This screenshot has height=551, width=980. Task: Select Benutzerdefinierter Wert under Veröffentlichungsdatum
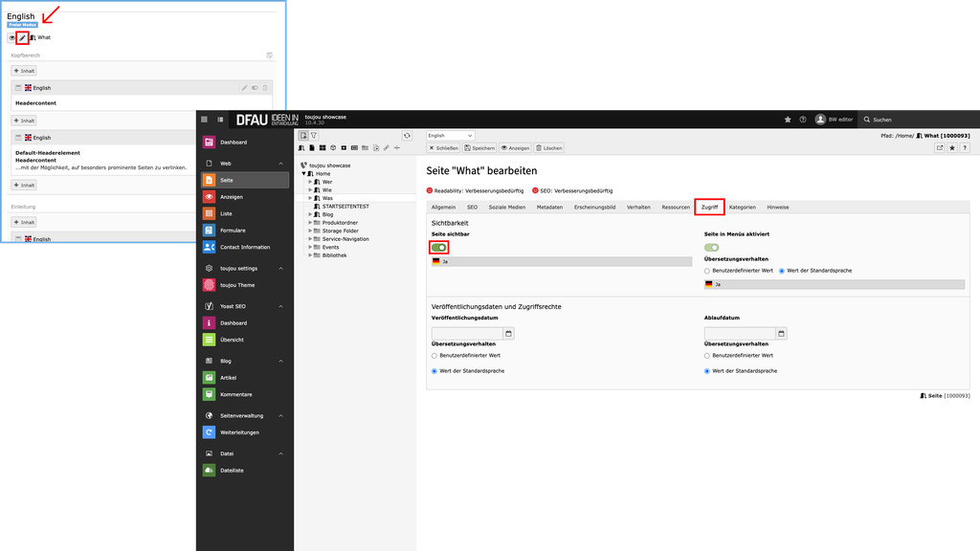tap(434, 355)
